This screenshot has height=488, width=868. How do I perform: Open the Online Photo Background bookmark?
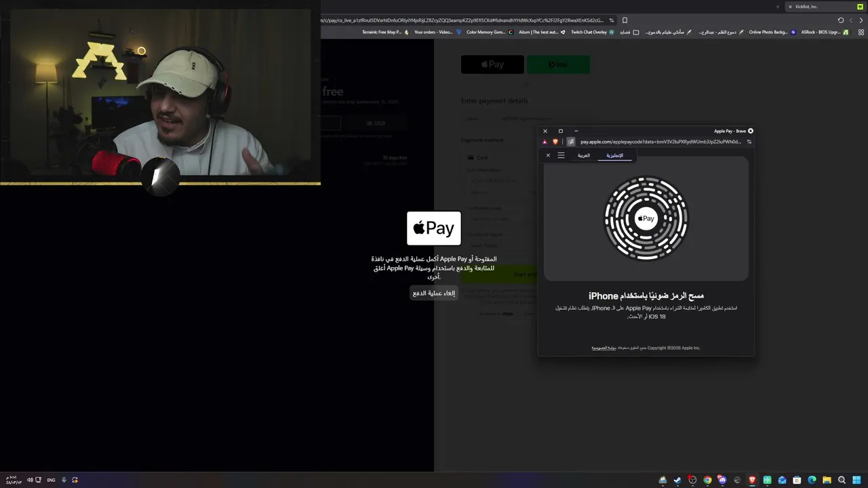[x=772, y=32]
